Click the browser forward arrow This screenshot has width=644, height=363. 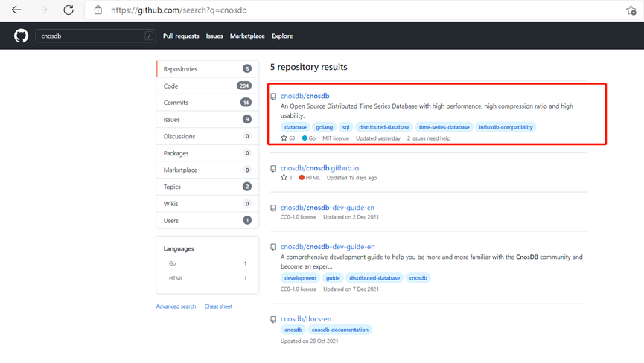coord(42,10)
